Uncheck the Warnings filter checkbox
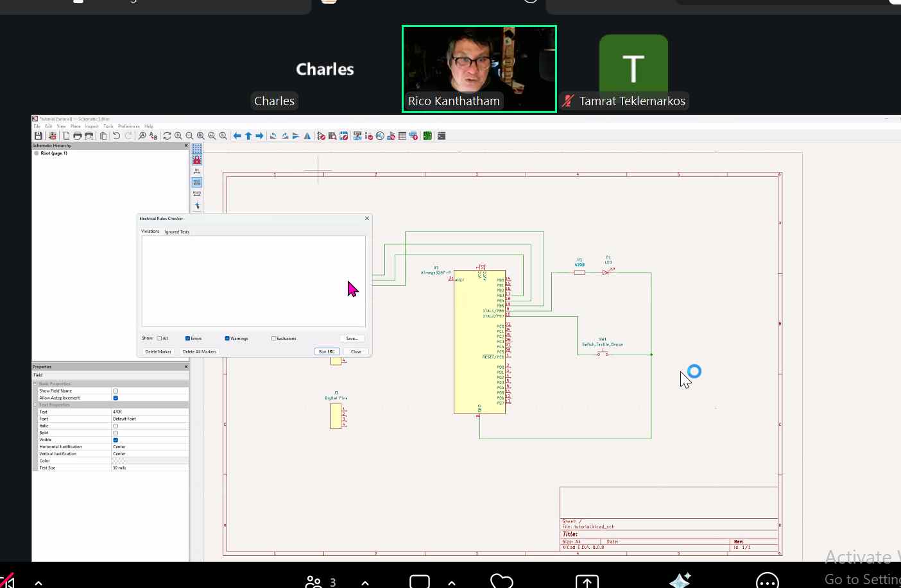 (227, 339)
